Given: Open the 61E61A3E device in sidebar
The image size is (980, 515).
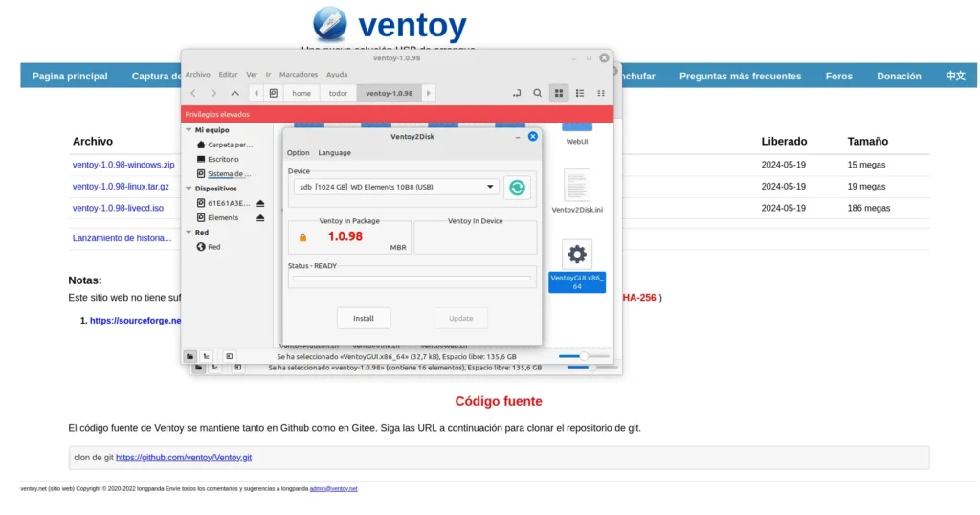Looking at the screenshot, I should tap(223, 203).
